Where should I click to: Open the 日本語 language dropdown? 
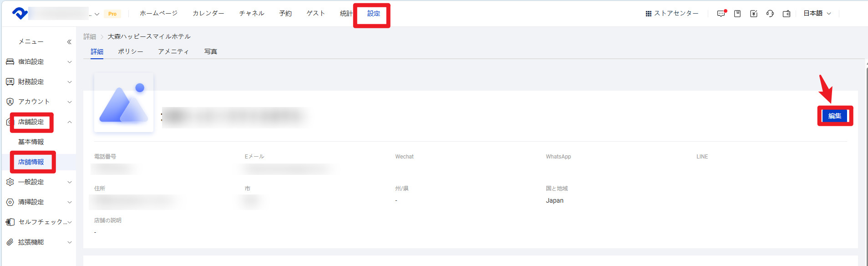click(x=817, y=13)
